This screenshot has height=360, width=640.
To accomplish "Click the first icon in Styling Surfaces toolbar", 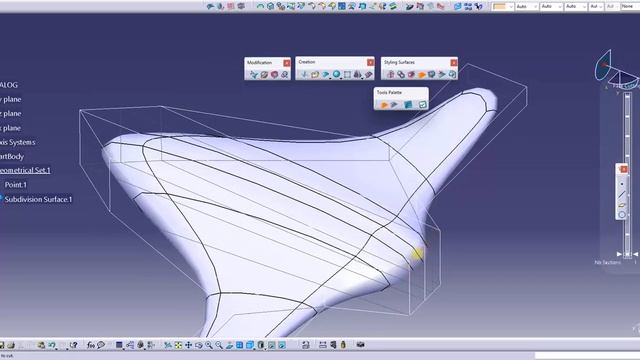I will coord(391,74).
